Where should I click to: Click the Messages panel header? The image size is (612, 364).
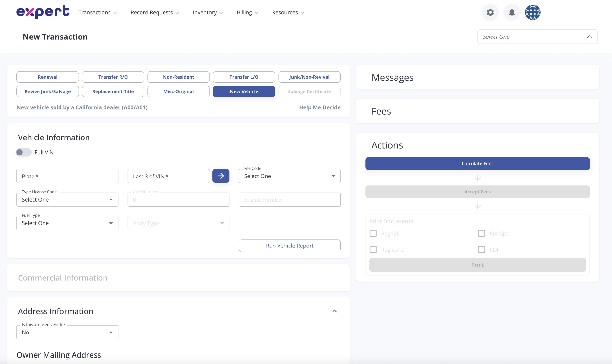point(392,78)
